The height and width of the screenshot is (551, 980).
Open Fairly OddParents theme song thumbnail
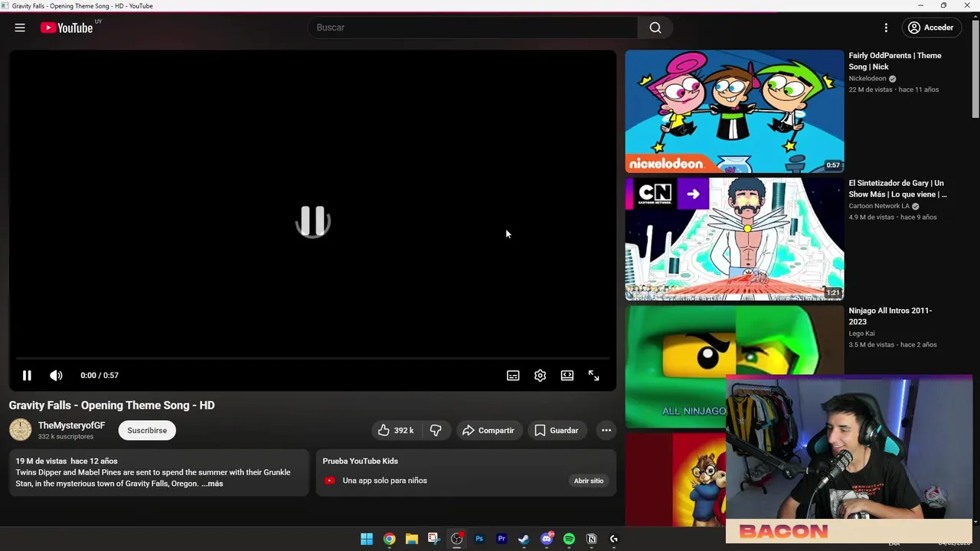pyautogui.click(x=734, y=112)
